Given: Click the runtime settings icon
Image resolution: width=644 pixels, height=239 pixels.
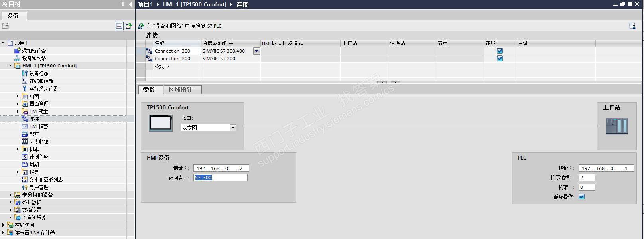Looking at the screenshot, I should [24, 89].
